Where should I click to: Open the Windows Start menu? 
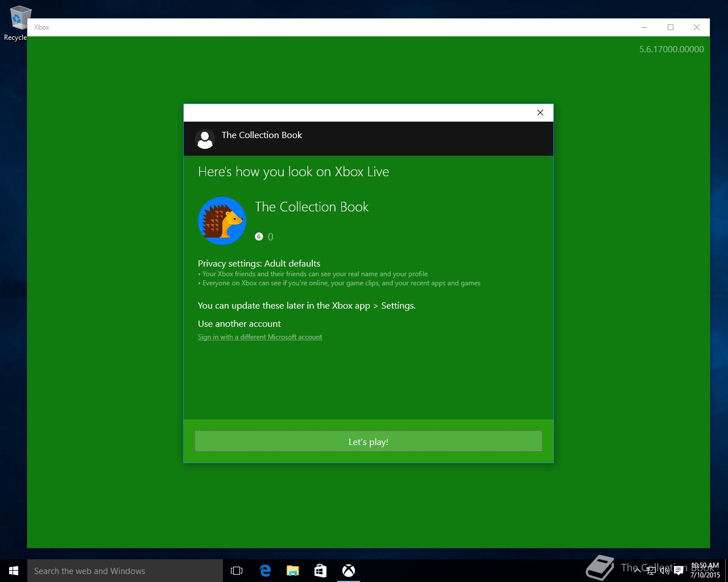14,571
